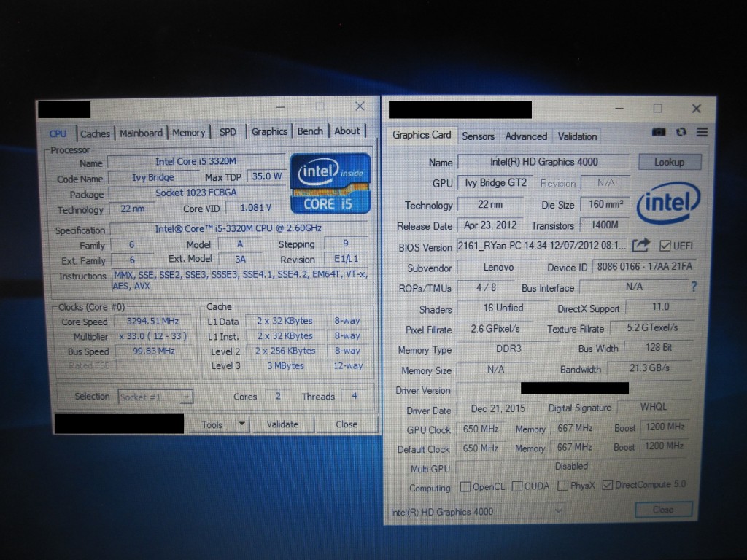Close the GPU-Z window with the X
747x560 pixels.
[696, 109]
